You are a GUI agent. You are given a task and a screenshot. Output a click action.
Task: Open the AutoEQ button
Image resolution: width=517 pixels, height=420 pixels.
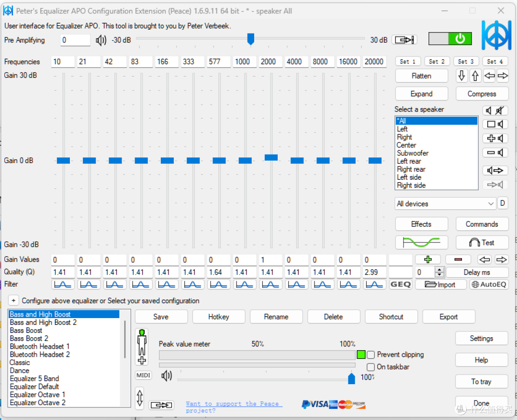pyautogui.click(x=489, y=284)
